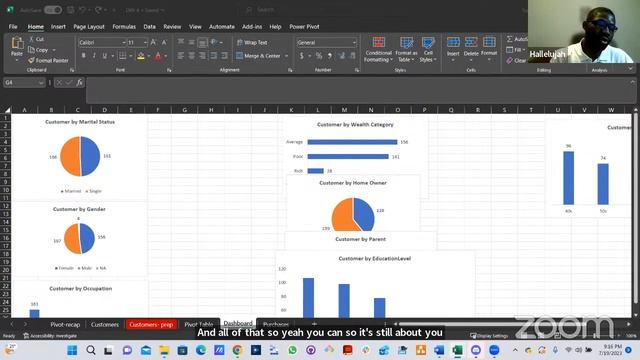
Task: Open Cell Styles gallery
Action: pyautogui.click(x=428, y=49)
